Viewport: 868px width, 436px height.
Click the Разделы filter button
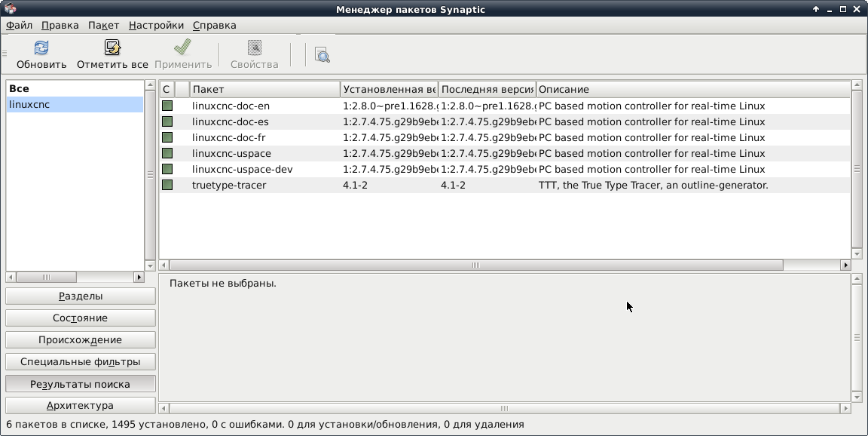point(81,296)
